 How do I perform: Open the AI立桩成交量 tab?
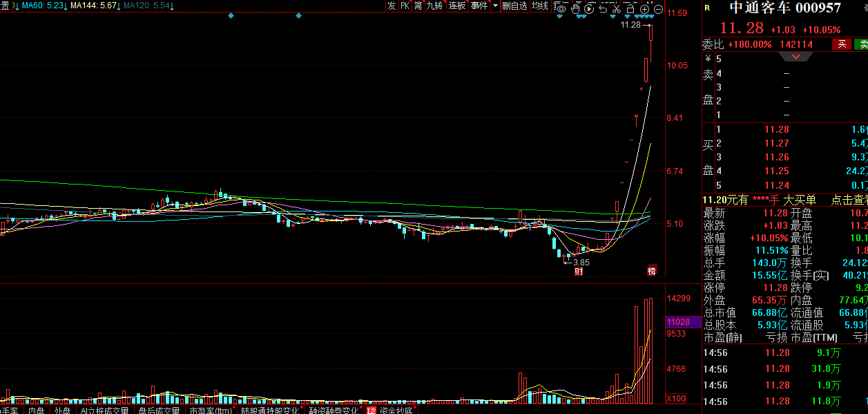(x=104, y=410)
